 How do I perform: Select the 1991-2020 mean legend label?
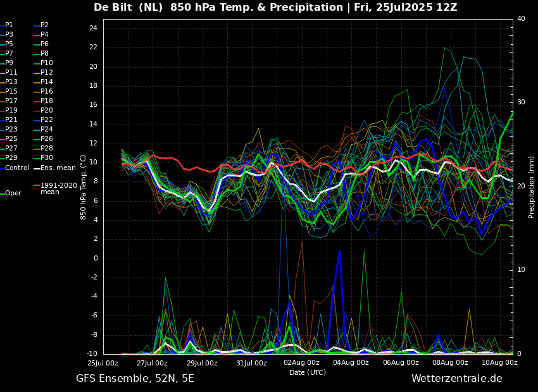pos(58,189)
